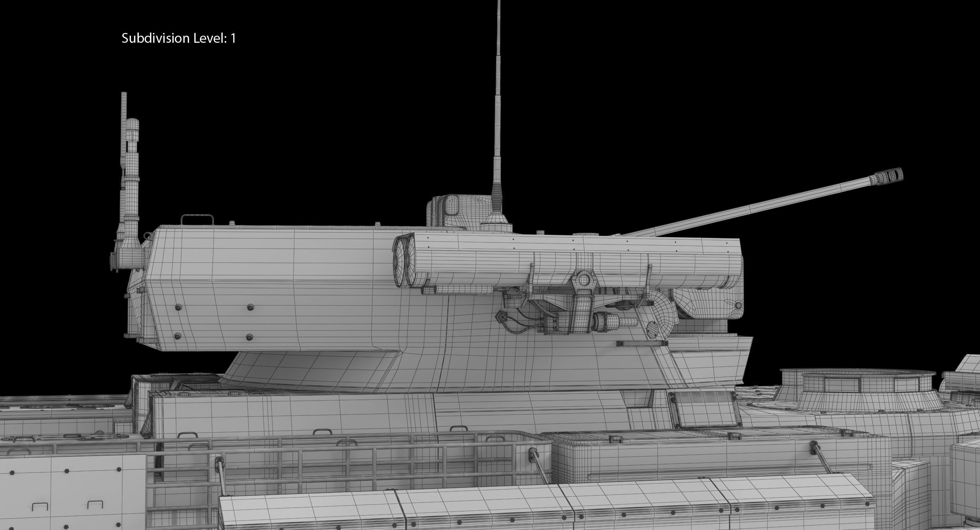Image resolution: width=980 pixels, height=530 pixels.
Task: Click the Subdivision Level: 1 label
Action: [178, 38]
